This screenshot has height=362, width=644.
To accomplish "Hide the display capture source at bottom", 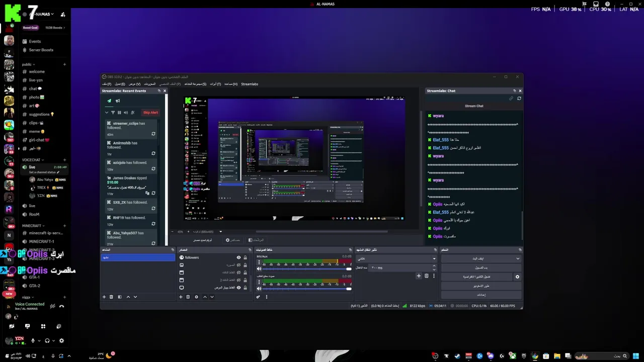I will [239, 288].
